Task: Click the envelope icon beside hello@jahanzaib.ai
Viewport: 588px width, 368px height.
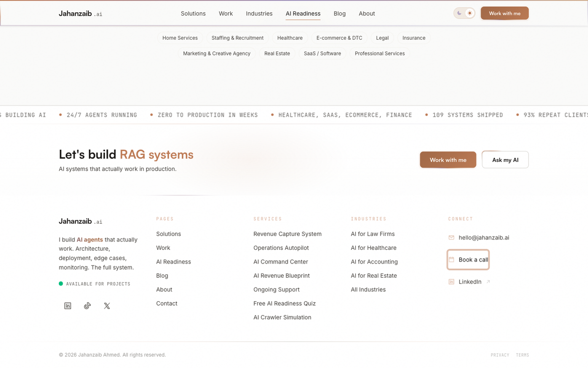Action: coord(451,237)
